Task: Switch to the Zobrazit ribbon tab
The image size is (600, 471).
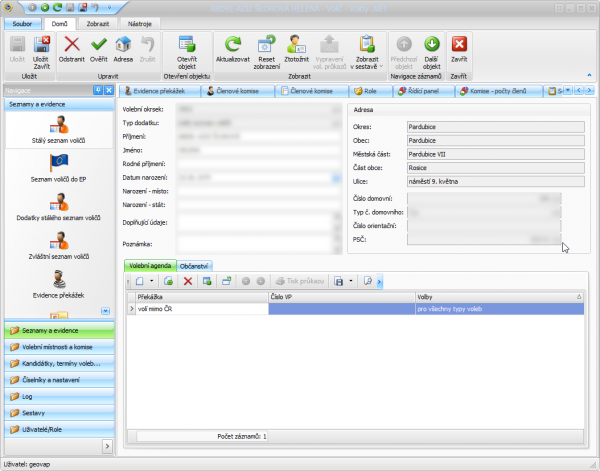Action: tap(95, 22)
